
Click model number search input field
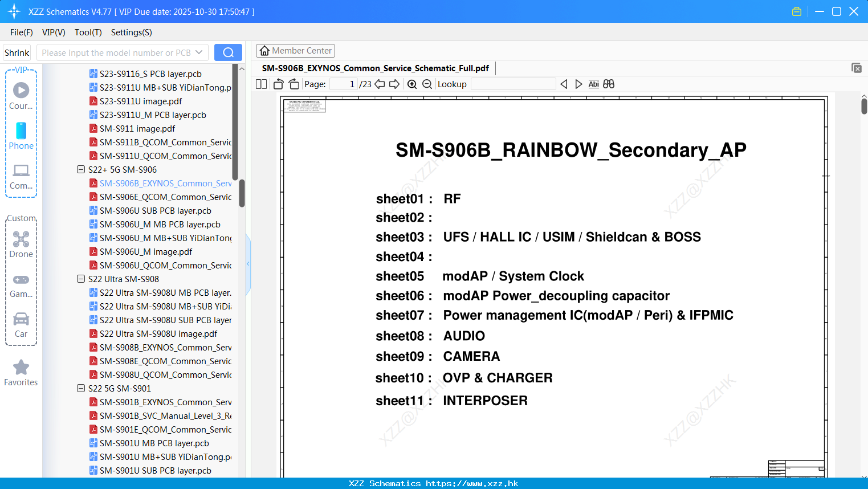point(116,52)
